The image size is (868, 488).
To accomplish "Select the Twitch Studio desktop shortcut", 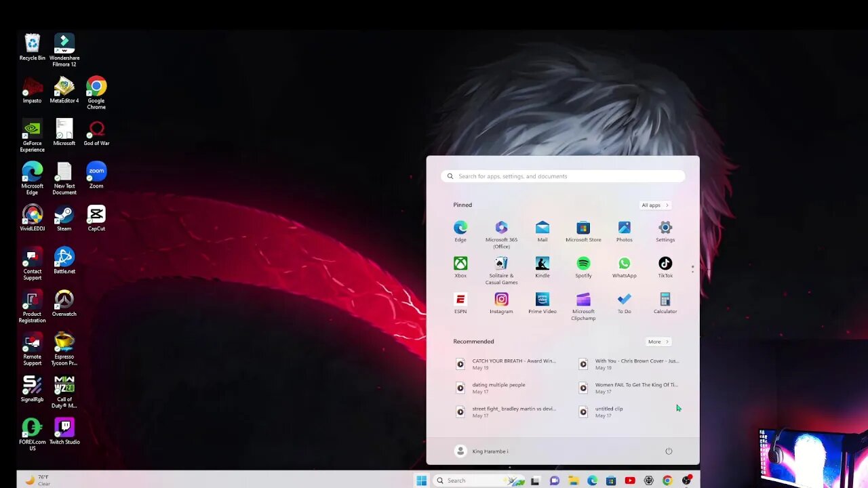I will click(x=64, y=432).
